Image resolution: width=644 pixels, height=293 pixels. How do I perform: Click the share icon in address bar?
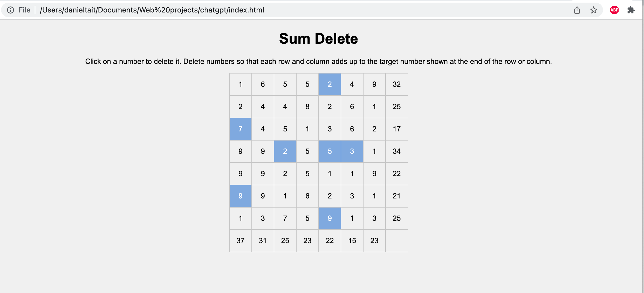tap(577, 10)
